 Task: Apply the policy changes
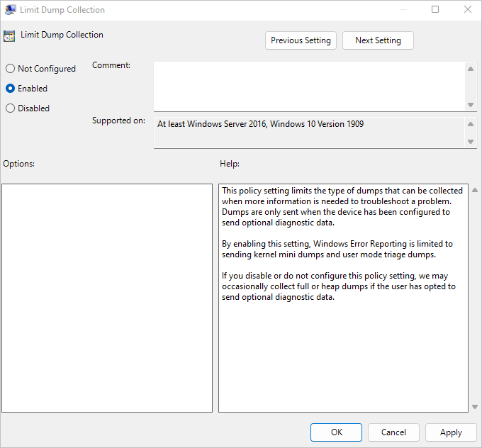(451, 432)
